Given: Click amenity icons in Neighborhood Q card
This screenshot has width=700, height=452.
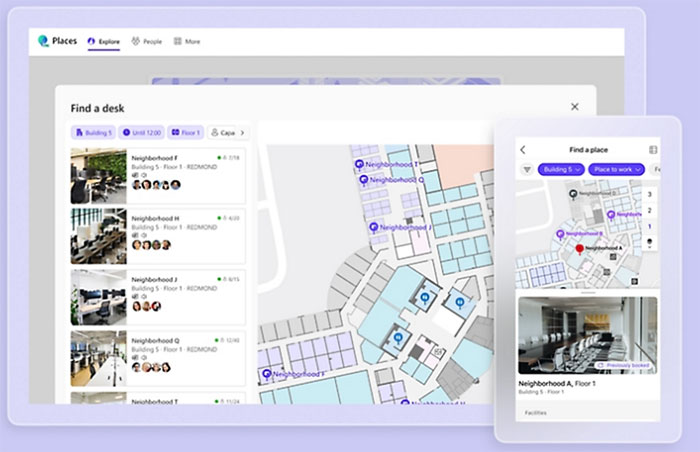Looking at the screenshot, I should tap(139, 358).
